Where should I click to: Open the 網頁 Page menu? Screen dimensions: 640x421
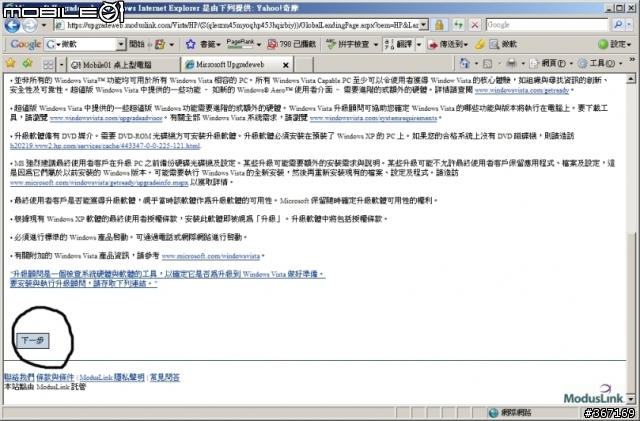550,64
